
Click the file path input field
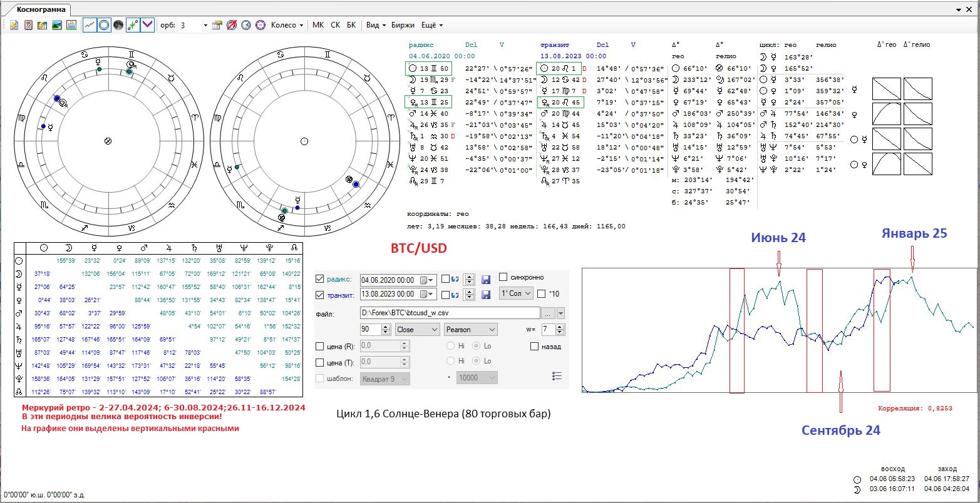(449, 313)
